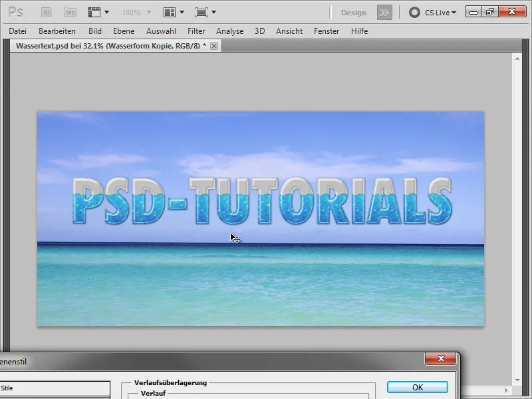The width and height of the screenshot is (532, 399).
Task: Click the horizontal scrollbar right arrow
Action: (507, 390)
